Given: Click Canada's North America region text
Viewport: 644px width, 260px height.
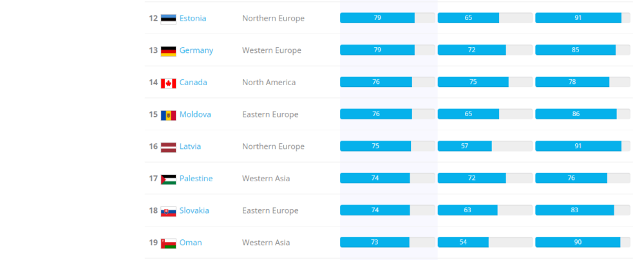Looking at the screenshot, I should coord(269,82).
